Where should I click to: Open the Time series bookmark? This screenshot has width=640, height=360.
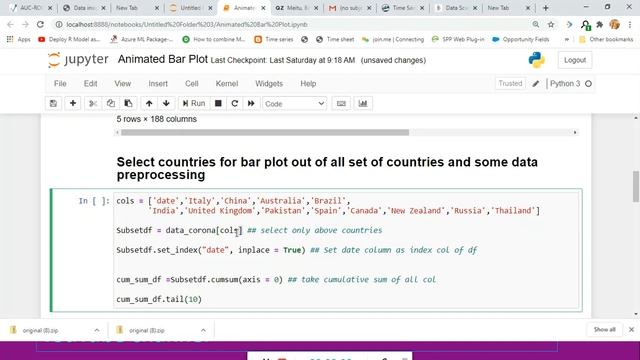[x=274, y=40]
